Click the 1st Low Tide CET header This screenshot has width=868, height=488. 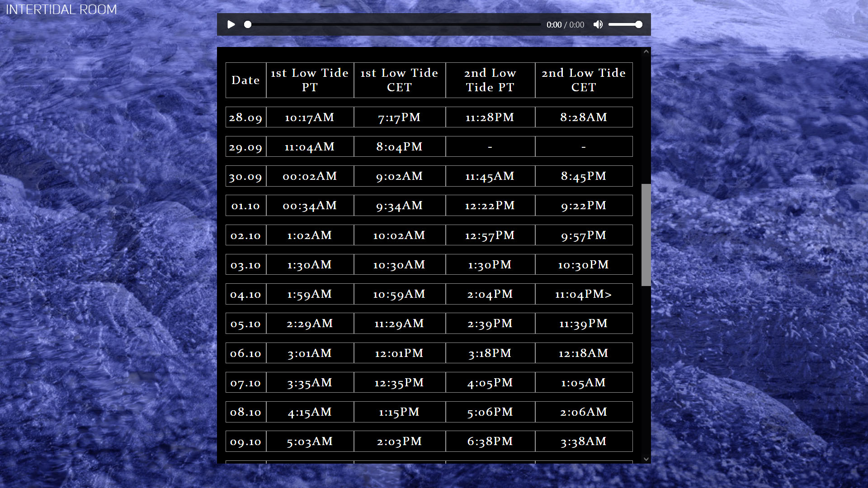click(399, 80)
